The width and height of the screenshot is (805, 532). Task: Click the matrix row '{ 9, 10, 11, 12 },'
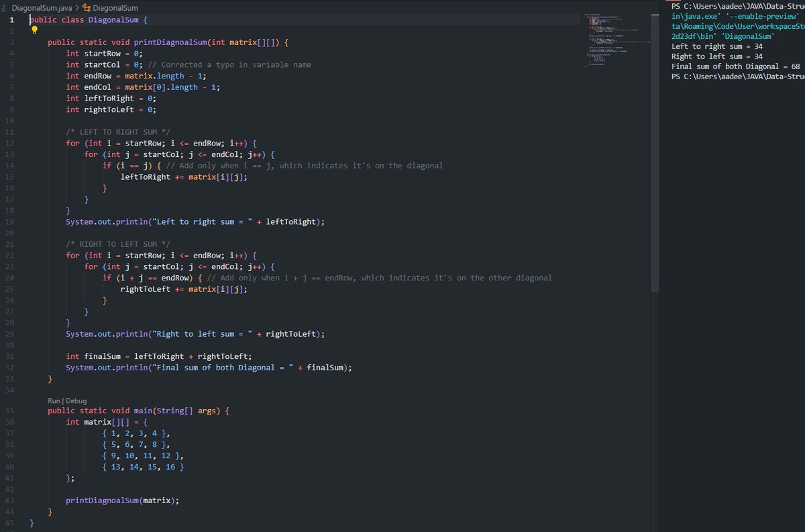coord(143,456)
